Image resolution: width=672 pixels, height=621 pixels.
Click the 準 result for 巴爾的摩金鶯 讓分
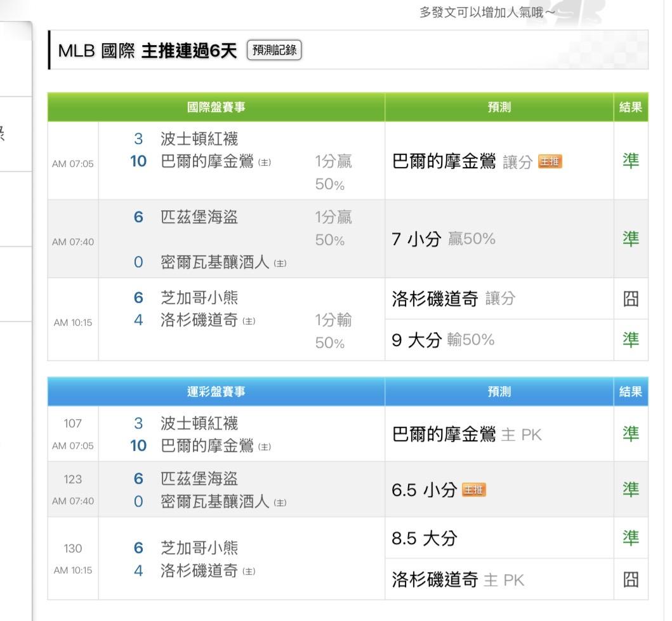631,161
